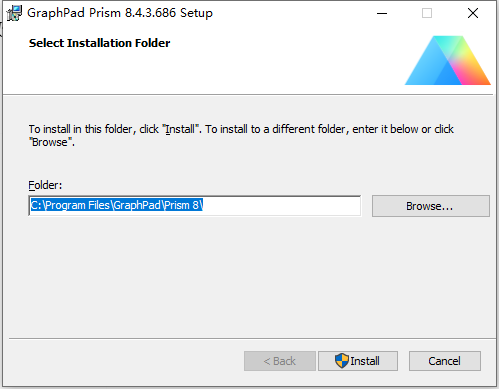Click the Select Installation Folder heading

(99, 43)
